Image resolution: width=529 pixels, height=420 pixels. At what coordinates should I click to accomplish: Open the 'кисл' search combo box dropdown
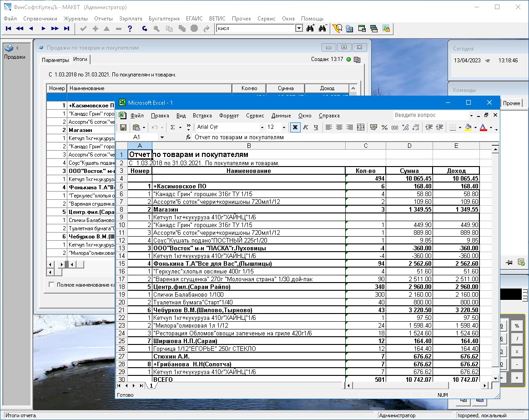[x=299, y=29]
